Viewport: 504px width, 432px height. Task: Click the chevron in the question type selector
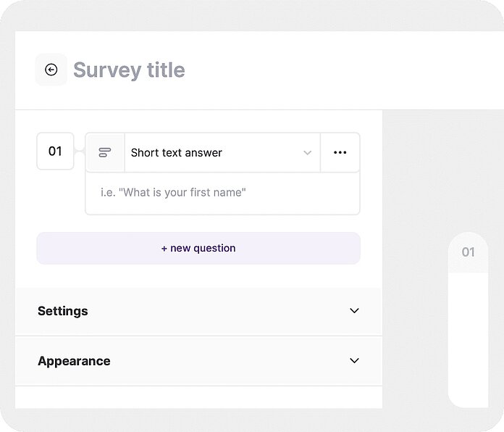click(x=307, y=153)
